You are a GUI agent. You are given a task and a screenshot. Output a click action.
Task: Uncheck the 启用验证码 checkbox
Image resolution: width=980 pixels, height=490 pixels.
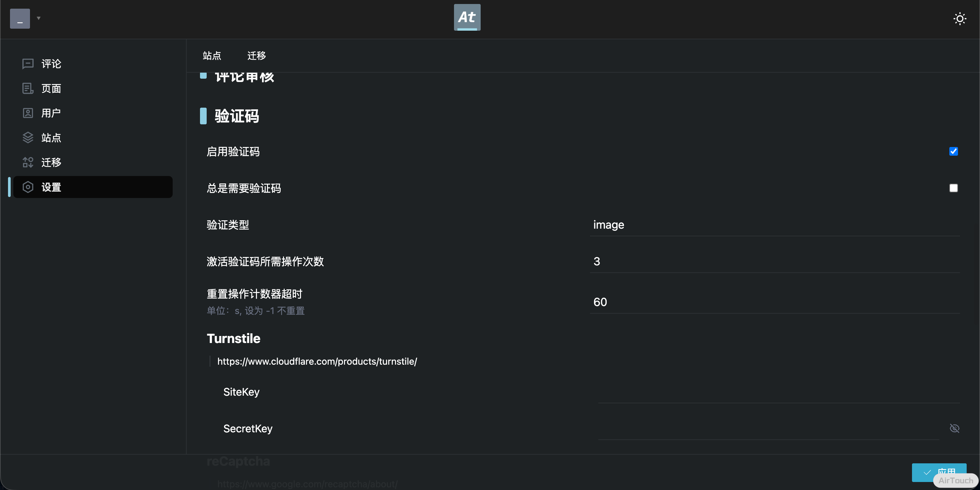coord(953,151)
